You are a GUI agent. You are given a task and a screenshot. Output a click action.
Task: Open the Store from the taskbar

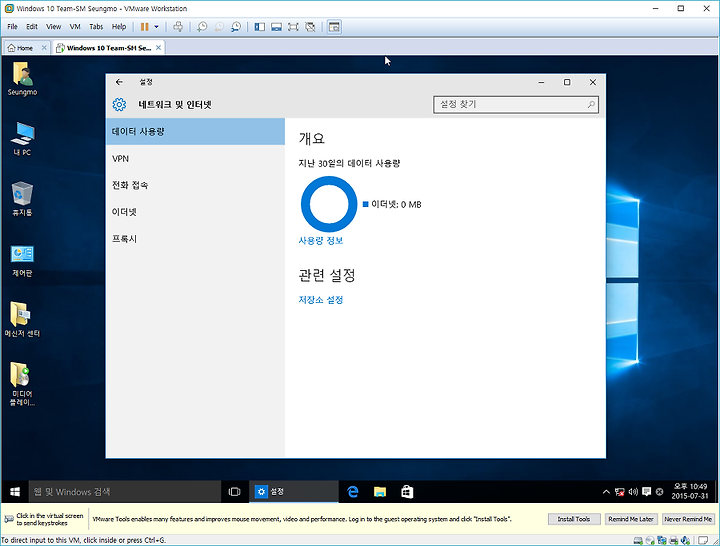click(407, 492)
